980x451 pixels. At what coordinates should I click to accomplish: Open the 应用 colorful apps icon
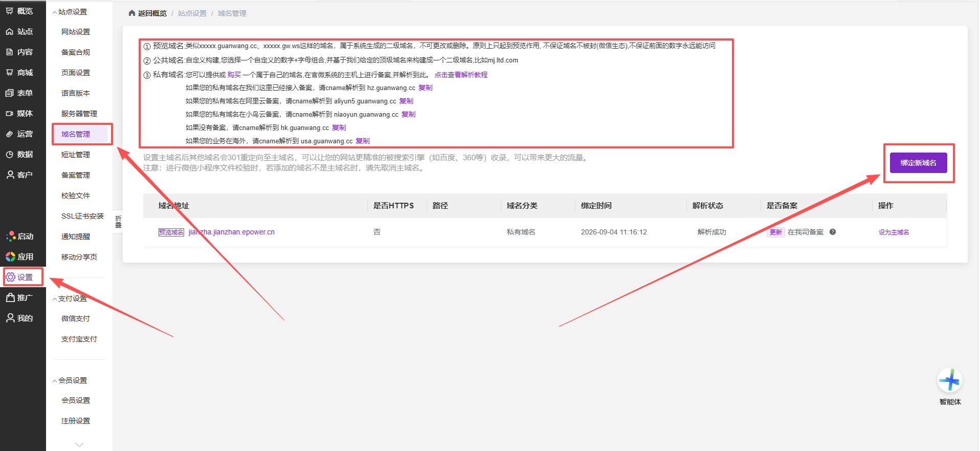[10, 256]
